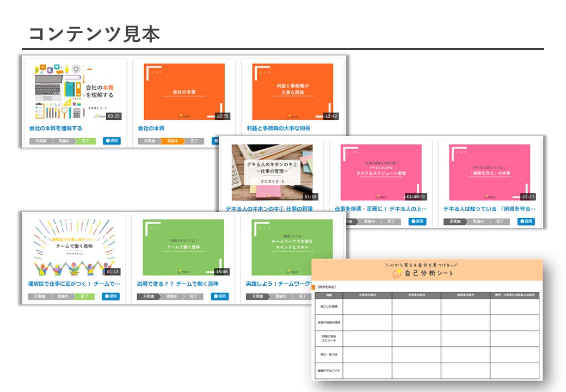
Task: Play the pink 「納期を守る」の本質 video thumbnail
Action: tap(490, 173)
